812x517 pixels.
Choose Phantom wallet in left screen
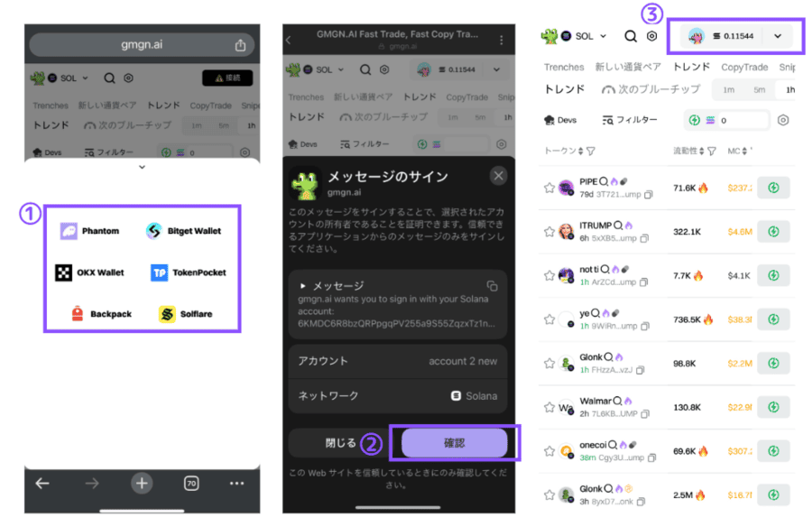(x=89, y=230)
